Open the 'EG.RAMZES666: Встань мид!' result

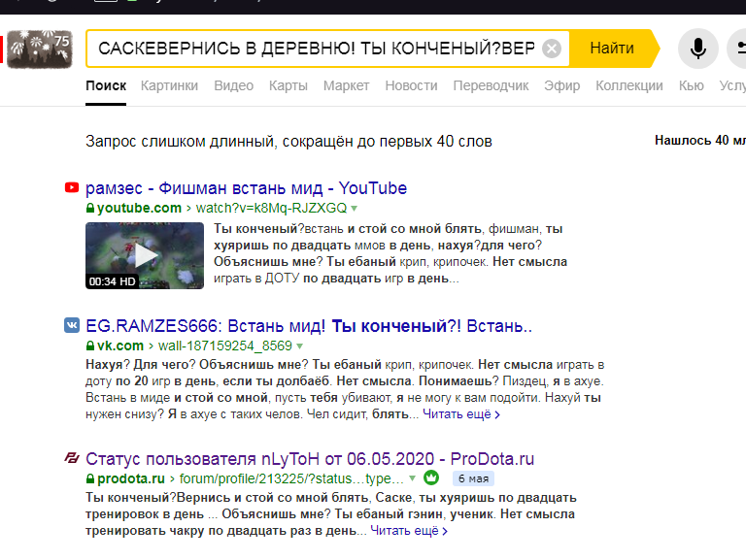point(309,326)
